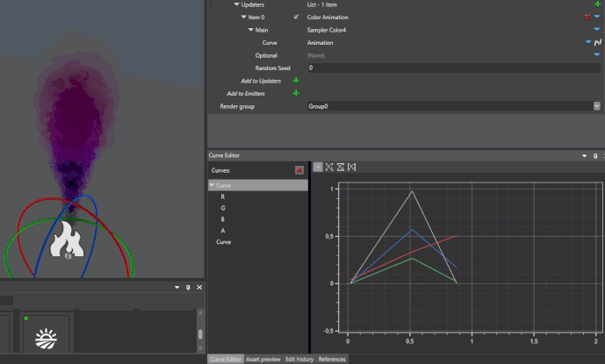Click the green plus for Add to Updaters
Image resolution: width=605 pixels, height=364 pixels.
296,81
